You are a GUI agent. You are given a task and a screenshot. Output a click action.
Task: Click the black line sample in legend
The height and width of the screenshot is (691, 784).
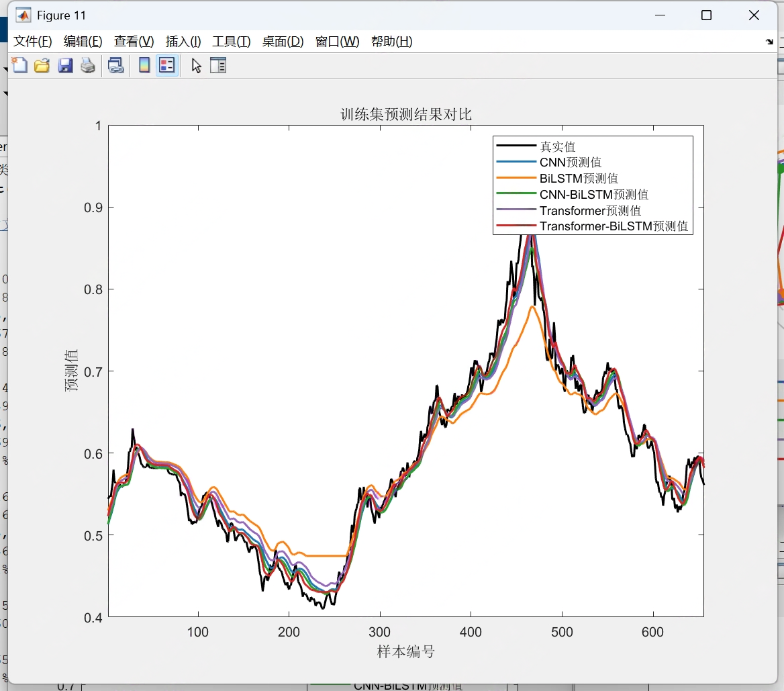coord(516,146)
